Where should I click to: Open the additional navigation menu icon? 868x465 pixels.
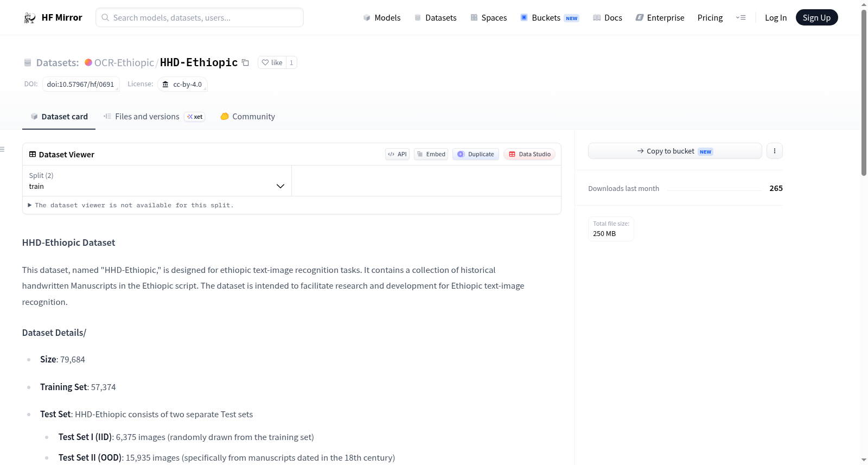(x=741, y=18)
